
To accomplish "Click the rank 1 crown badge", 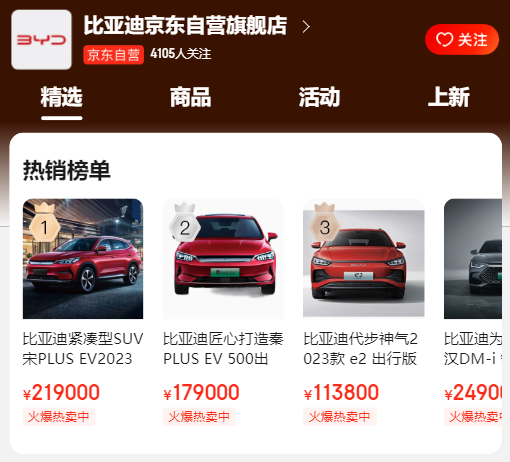I will 45,223.
